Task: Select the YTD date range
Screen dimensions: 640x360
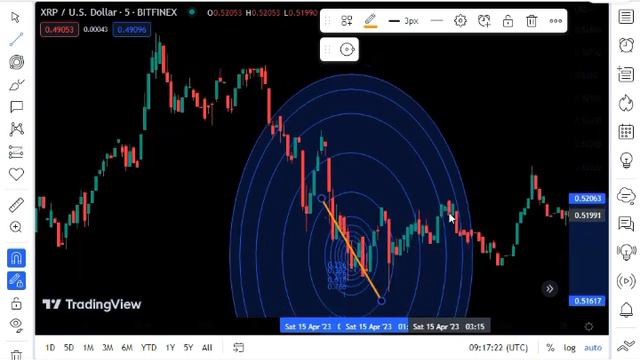Action: point(149,348)
